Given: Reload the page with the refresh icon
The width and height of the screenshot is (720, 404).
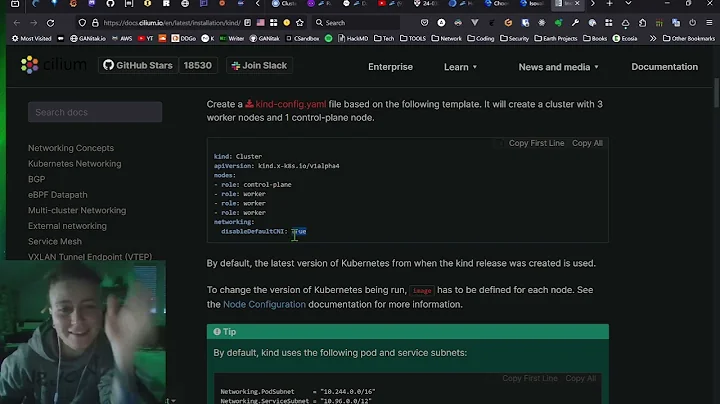Looking at the screenshot, I should 51,22.
